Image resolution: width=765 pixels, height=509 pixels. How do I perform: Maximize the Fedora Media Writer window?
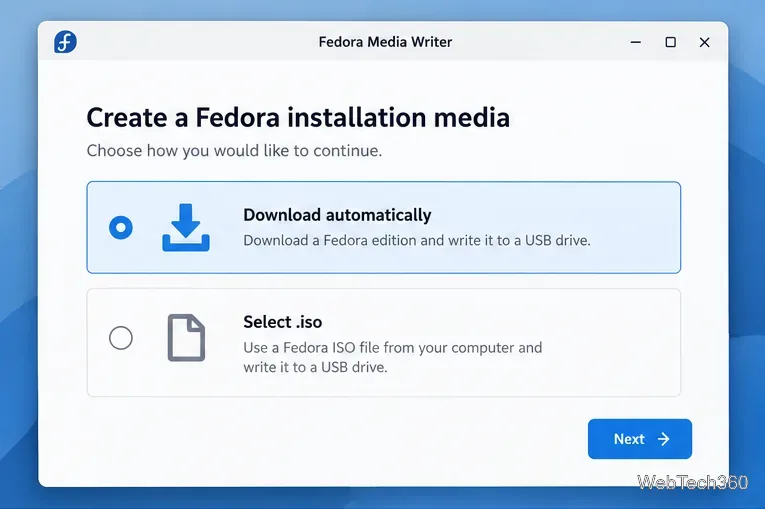(671, 42)
